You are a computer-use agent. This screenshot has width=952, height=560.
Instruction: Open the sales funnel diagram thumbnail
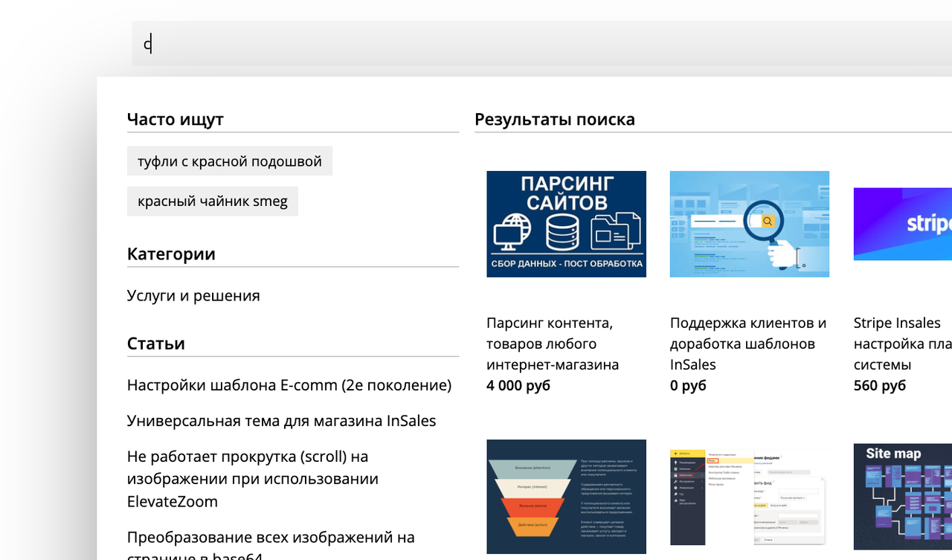coord(566,497)
